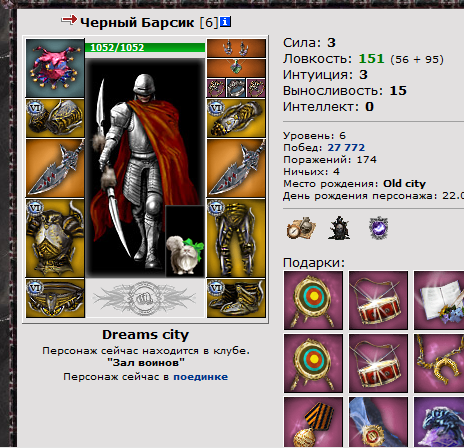Click the golden boots equipment slot
The image size is (464, 448).
click(236, 298)
